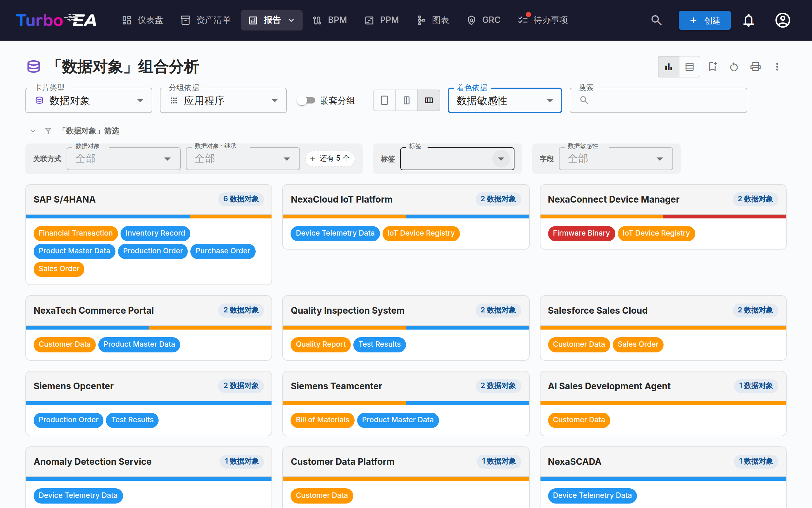Select three-column layout icon
Screen dimensions: 812x508
pos(429,100)
